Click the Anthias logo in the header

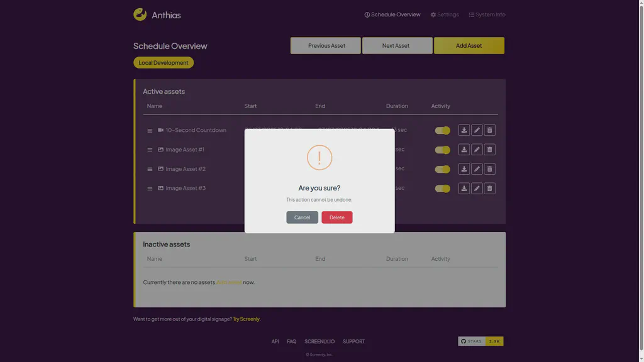coord(139,14)
